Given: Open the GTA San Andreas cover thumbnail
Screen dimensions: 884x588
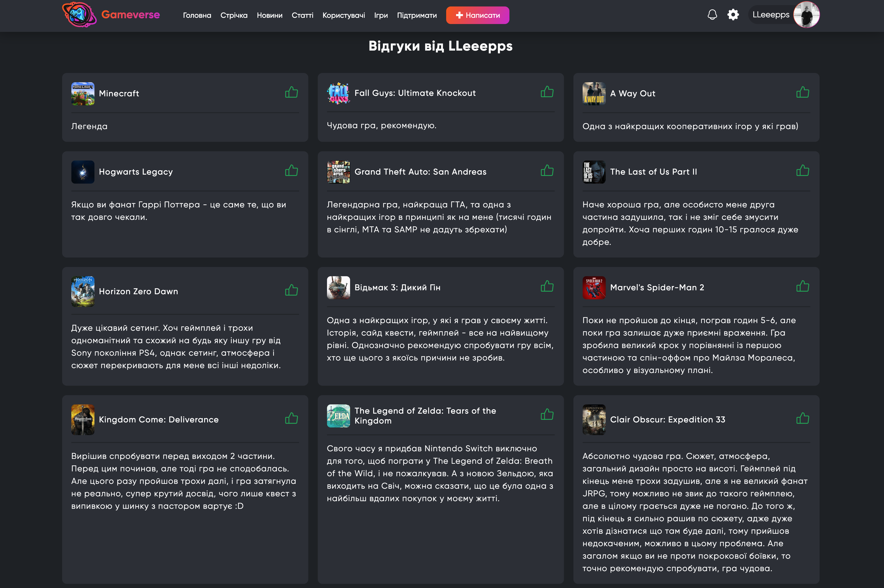Looking at the screenshot, I should click(x=339, y=172).
